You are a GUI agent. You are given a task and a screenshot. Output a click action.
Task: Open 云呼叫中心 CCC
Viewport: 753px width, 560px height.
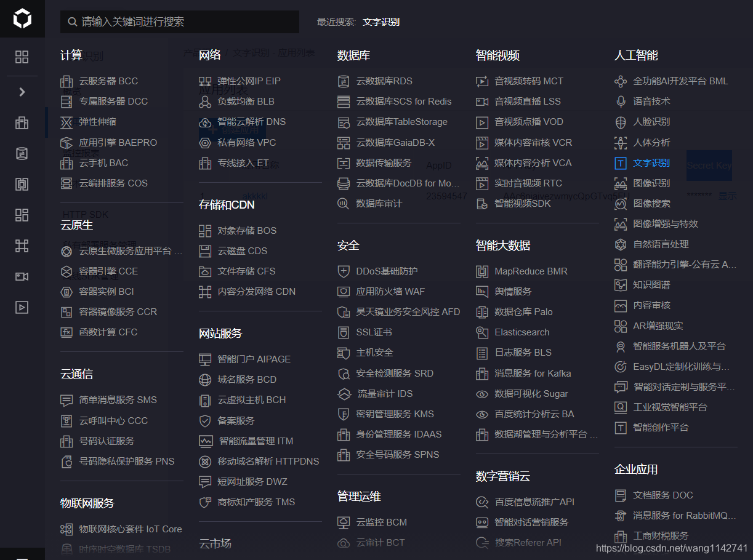click(x=113, y=421)
